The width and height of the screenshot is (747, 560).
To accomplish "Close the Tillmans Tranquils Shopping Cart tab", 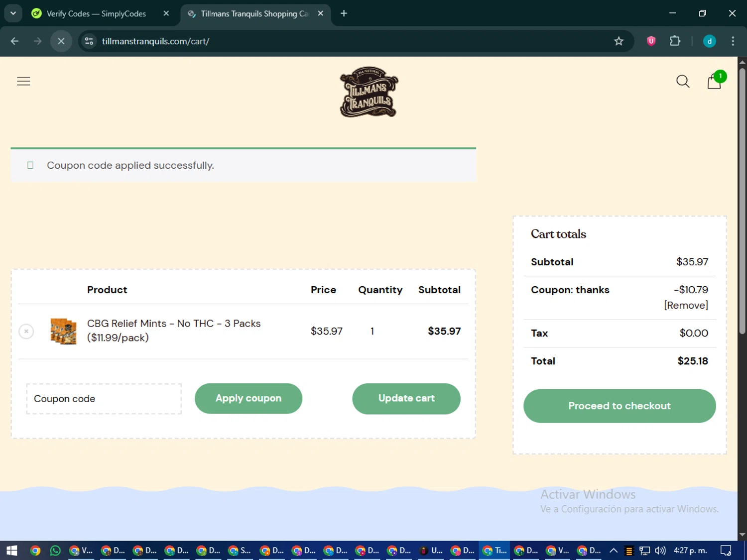I will tap(321, 13).
